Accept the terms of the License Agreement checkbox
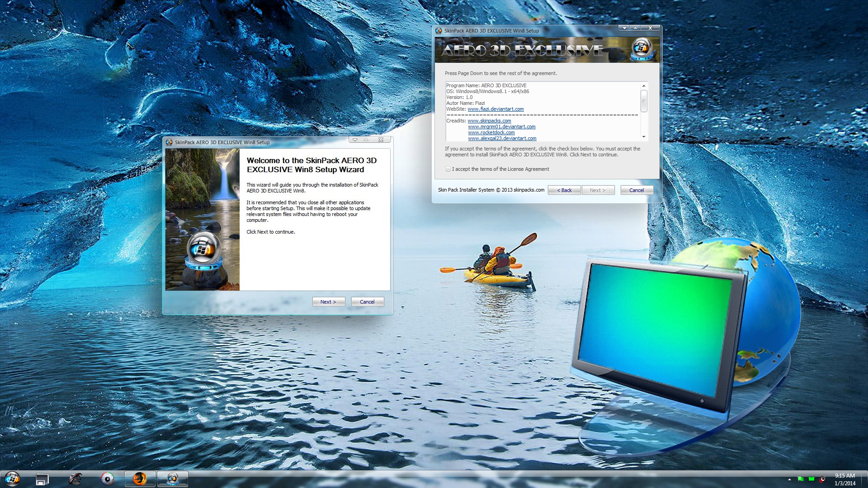The image size is (868, 488). 448,169
